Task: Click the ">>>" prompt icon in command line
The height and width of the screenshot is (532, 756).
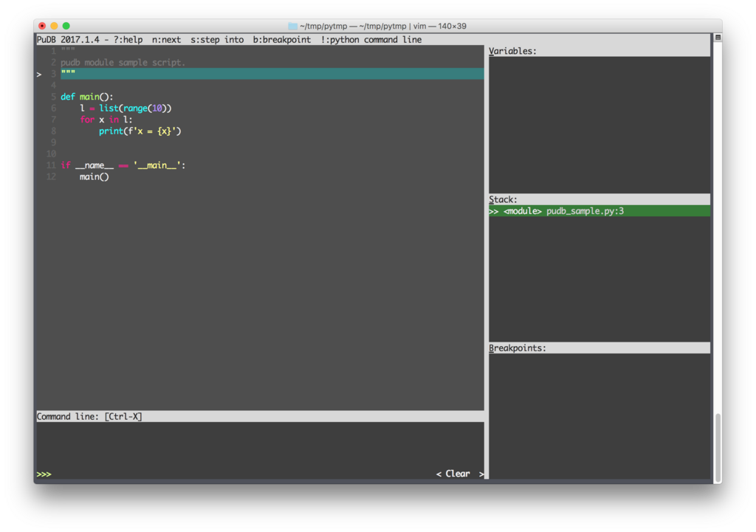Action: [x=44, y=474]
